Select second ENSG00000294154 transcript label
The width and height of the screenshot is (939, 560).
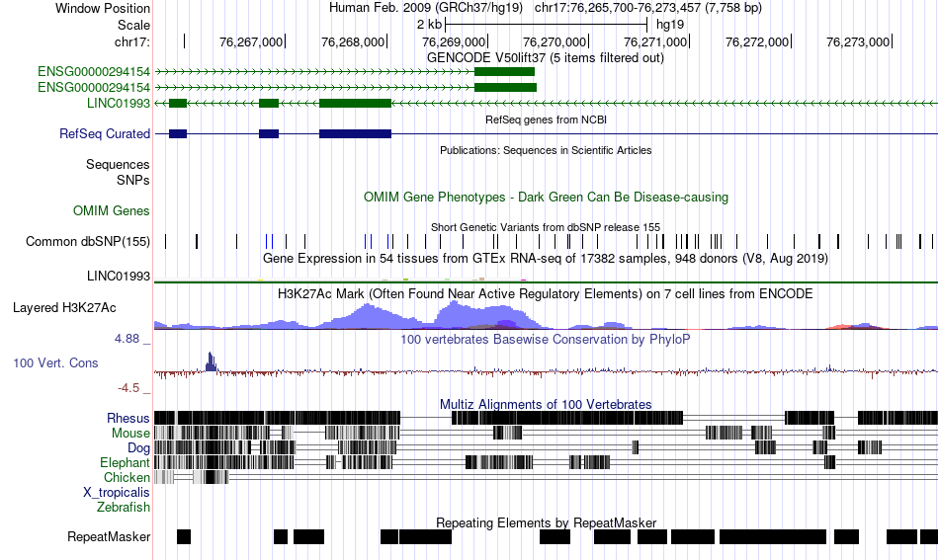coord(94,87)
